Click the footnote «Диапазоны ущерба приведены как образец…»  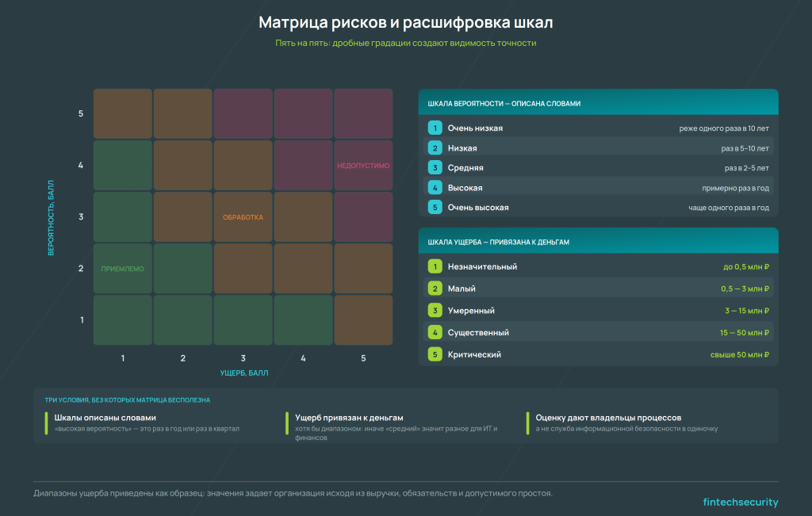point(293,493)
